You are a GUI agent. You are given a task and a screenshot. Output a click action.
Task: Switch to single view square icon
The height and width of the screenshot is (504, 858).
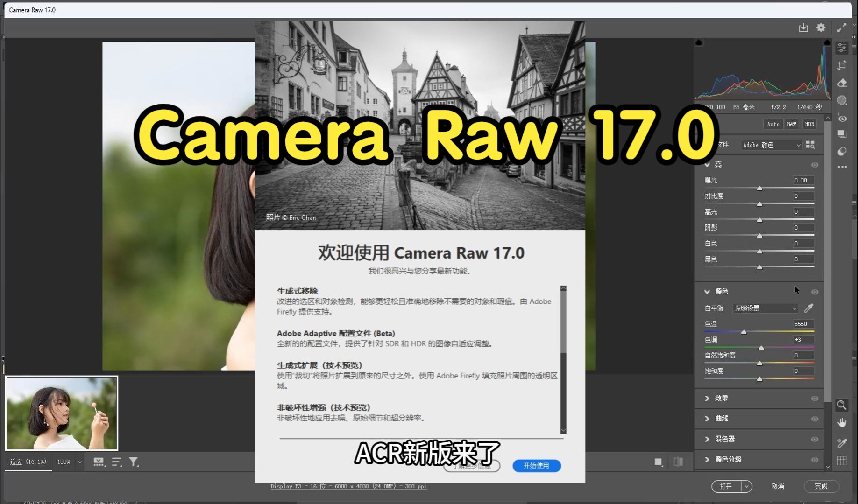point(659,462)
